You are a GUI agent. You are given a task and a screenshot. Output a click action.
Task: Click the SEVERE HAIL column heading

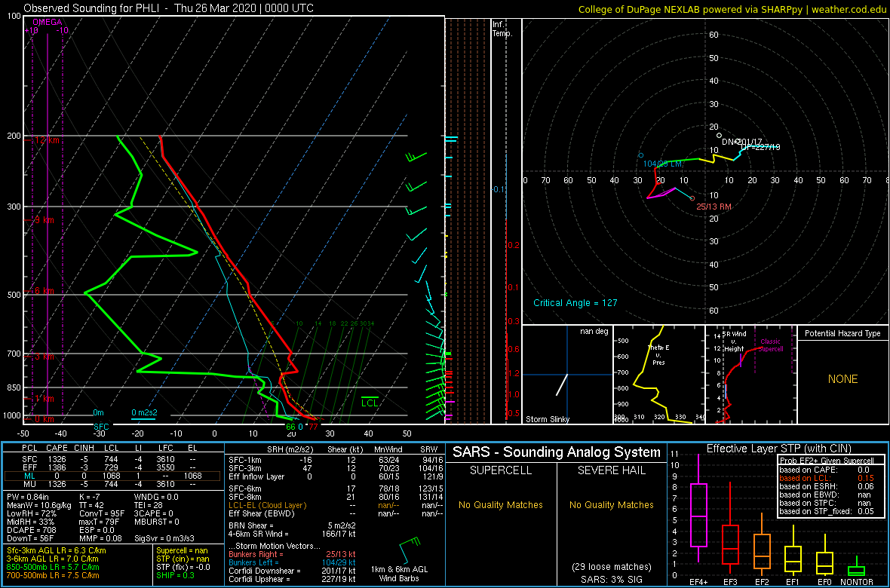[x=611, y=470]
